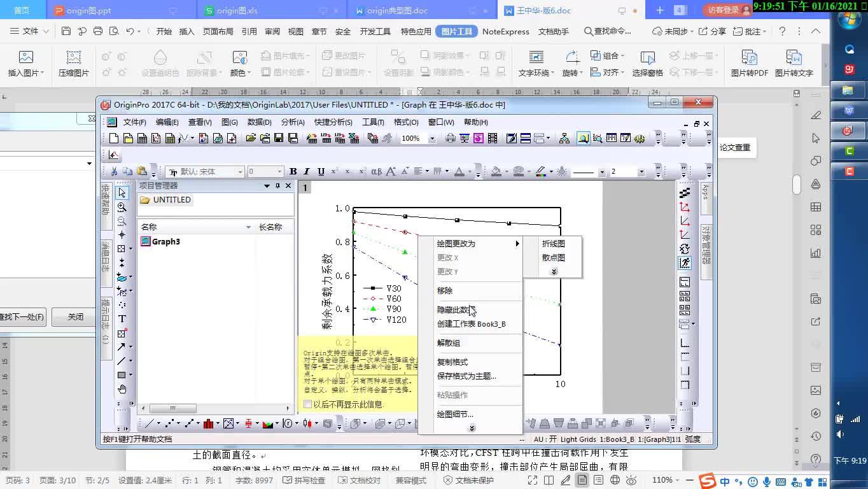Screen dimensions: 868x489
Task: Expand more plot types in the submenu
Action: pyautogui.click(x=554, y=272)
